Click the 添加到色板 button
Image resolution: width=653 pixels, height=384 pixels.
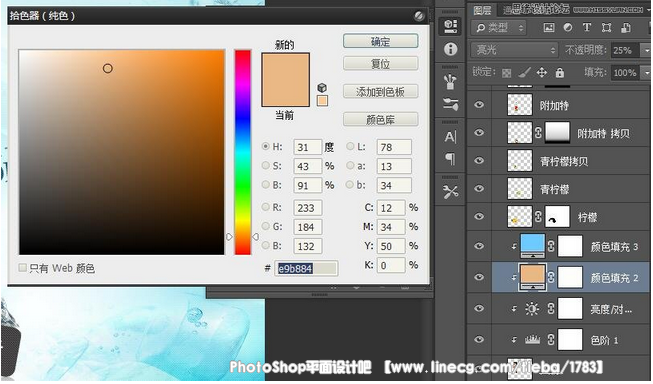click(380, 92)
